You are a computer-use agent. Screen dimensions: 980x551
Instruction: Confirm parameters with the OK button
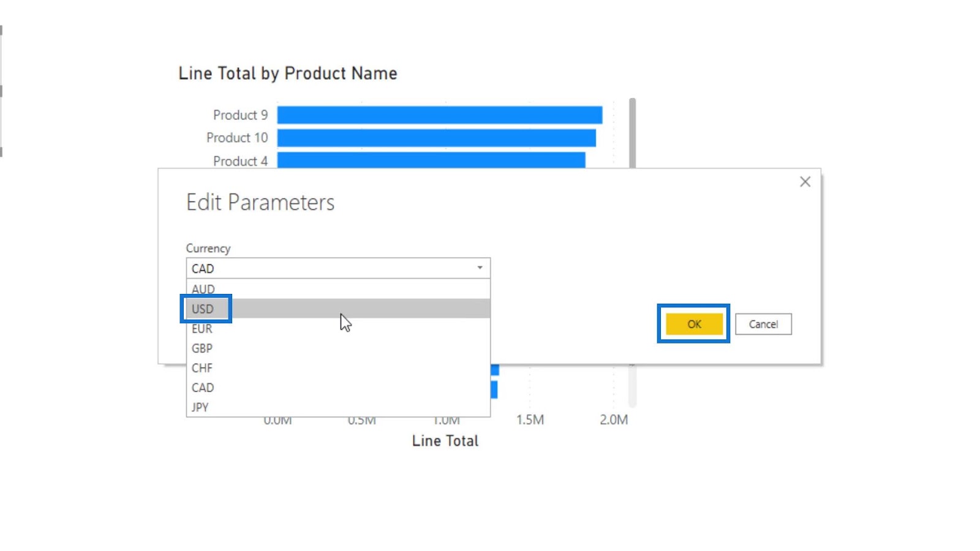pyautogui.click(x=693, y=324)
